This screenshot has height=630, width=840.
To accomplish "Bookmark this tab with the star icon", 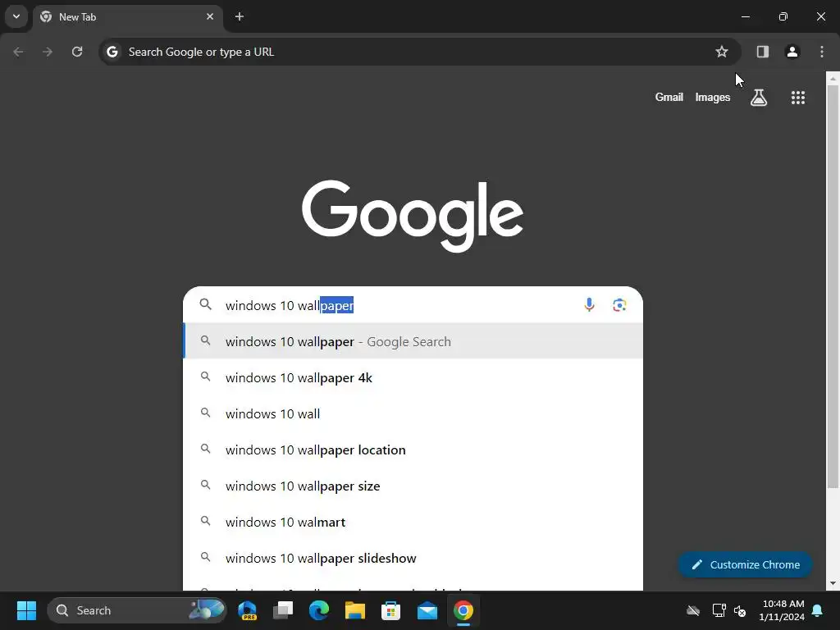I will [x=722, y=52].
